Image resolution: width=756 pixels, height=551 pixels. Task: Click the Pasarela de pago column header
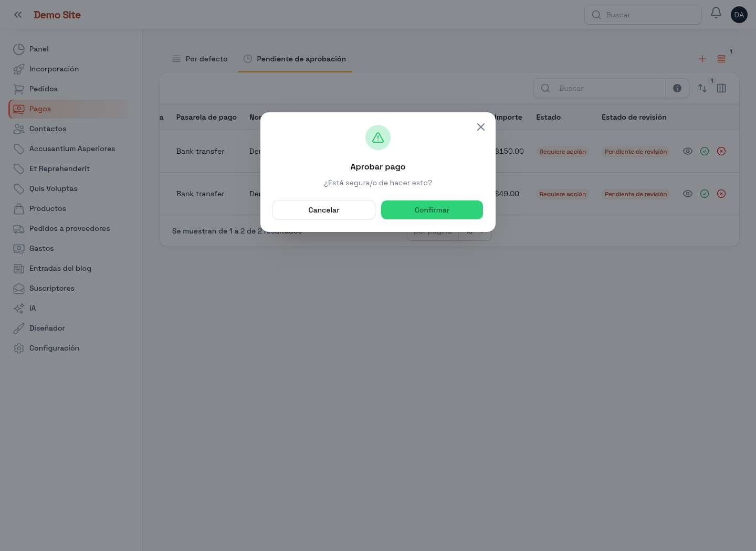pos(206,117)
